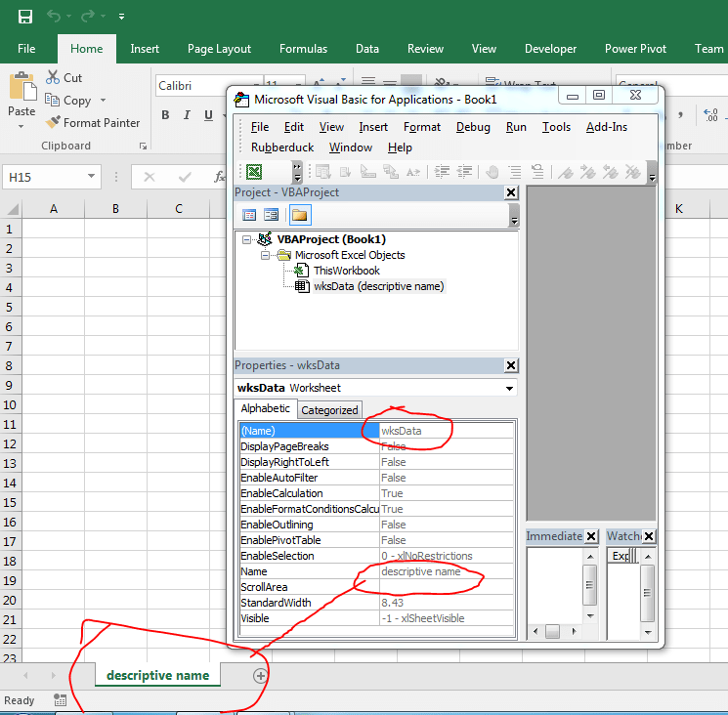Click Toggle Bookmark flag icon

coord(565,172)
